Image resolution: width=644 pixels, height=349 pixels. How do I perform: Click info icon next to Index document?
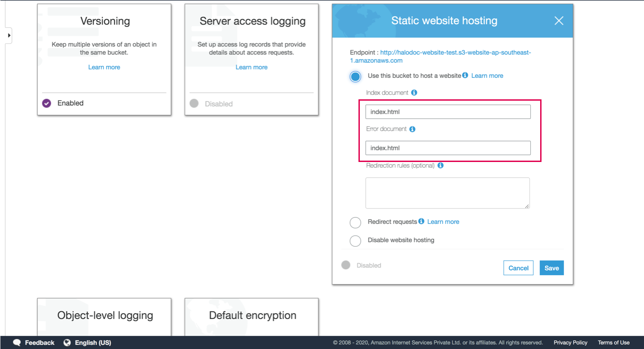pyautogui.click(x=414, y=93)
